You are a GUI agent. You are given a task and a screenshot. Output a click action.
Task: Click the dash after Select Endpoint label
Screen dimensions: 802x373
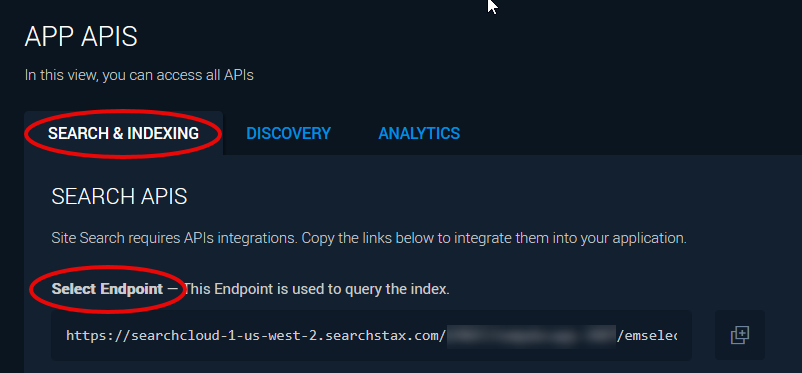click(x=173, y=289)
